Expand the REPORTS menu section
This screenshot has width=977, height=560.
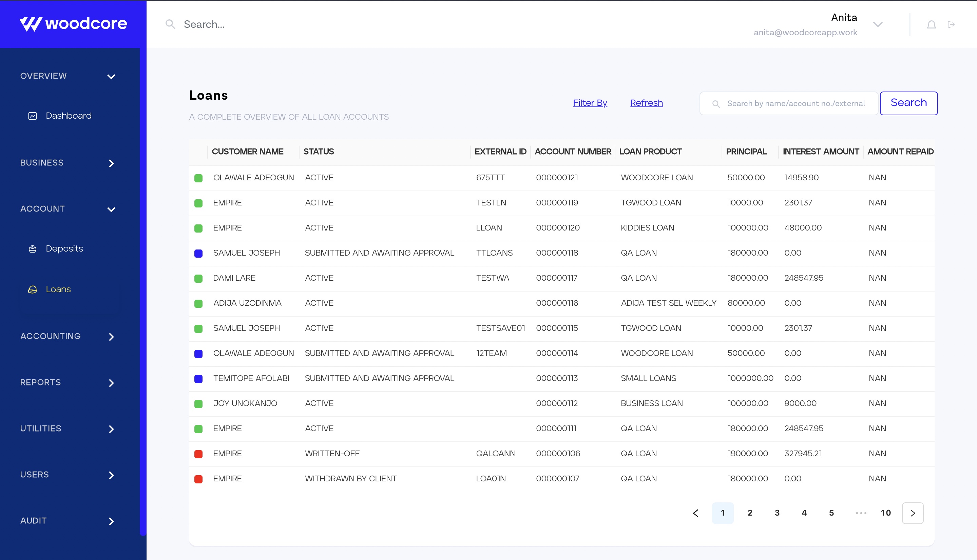pyautogui.click(x=111, y=383)
